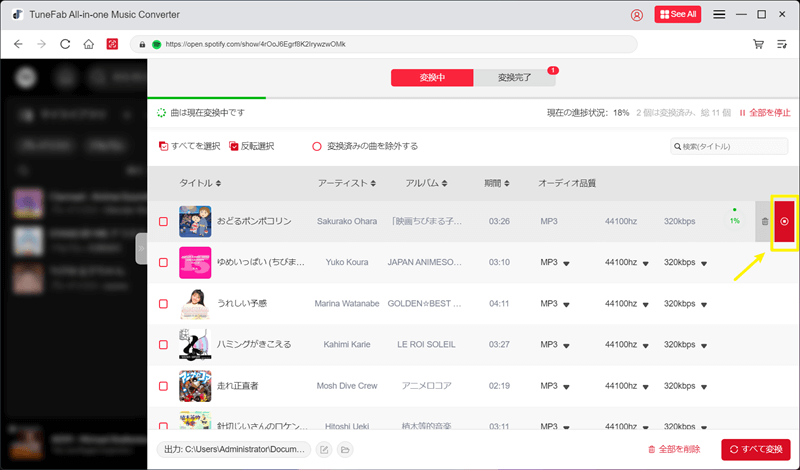Switch to the 変換完了 tab
Screen dimensions: 800x470
514,78
